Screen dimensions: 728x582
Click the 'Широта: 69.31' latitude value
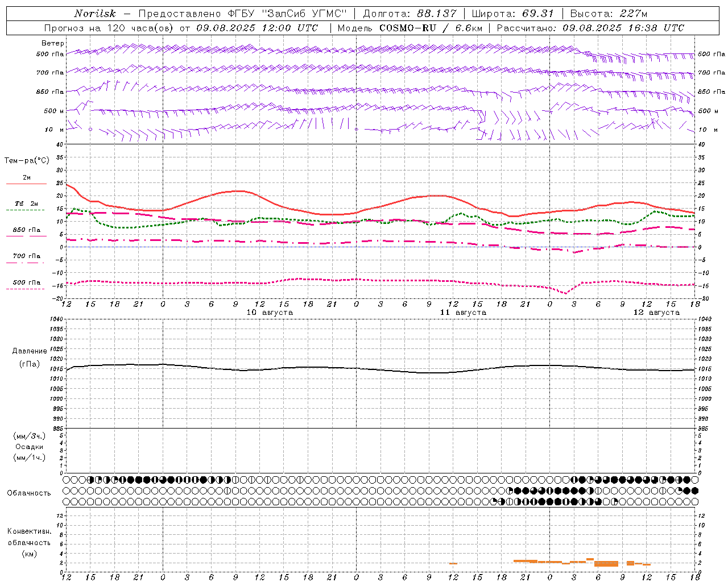(513, 14)
